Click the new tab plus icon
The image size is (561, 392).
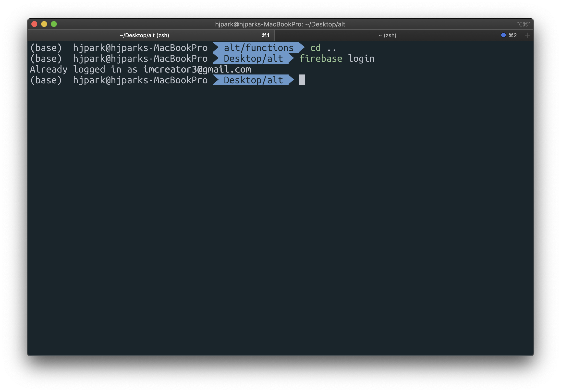click(528, 36)
